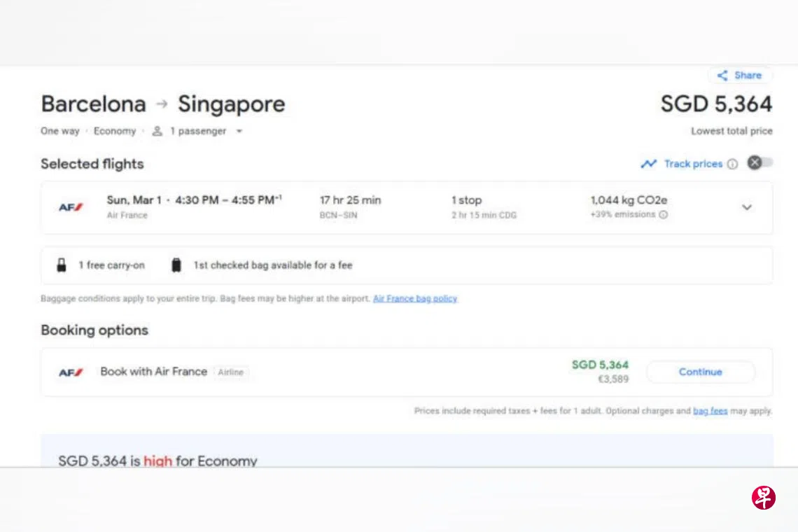Click the Book with Air France row
This screenshot has height=532, width=798.
pos(153,372)
